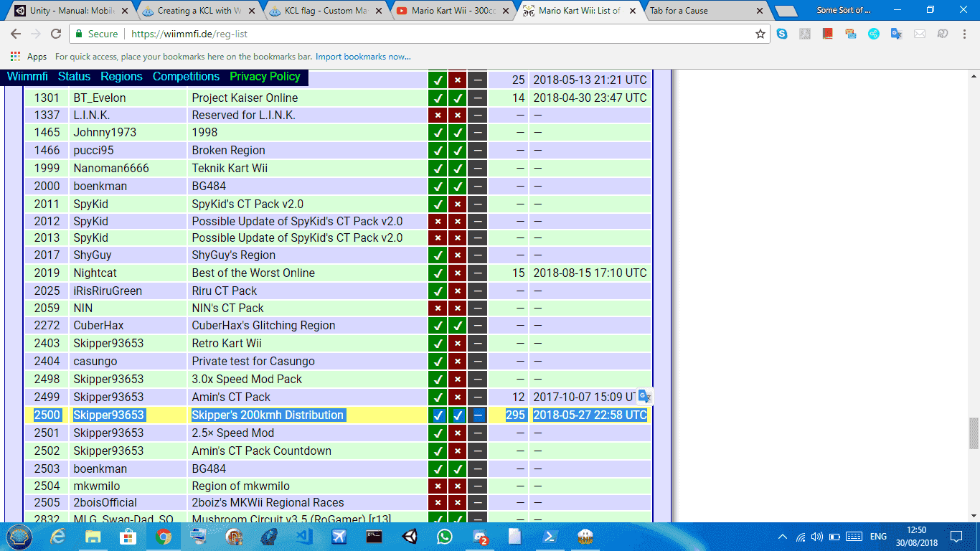
Task: Click date 2018-08-15 17:10 UTC
Action: [590, 273]
